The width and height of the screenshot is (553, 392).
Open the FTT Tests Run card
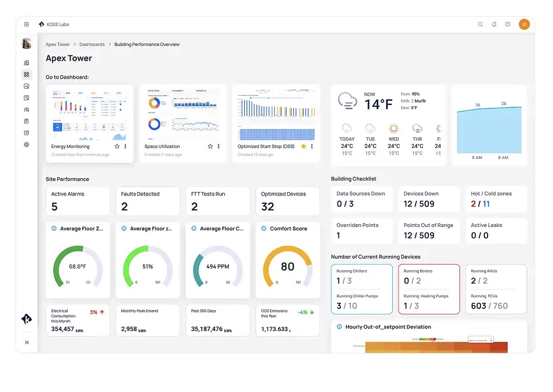click(218, 201)
